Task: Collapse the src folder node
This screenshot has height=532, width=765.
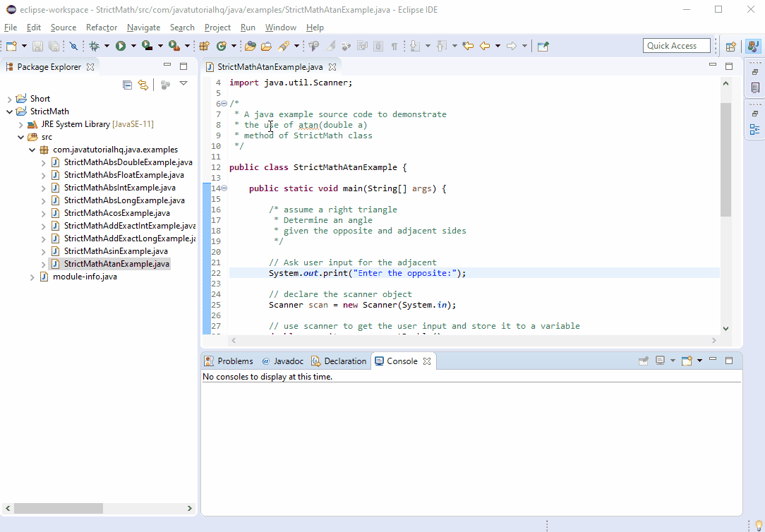Action: (x=20, y=138)
